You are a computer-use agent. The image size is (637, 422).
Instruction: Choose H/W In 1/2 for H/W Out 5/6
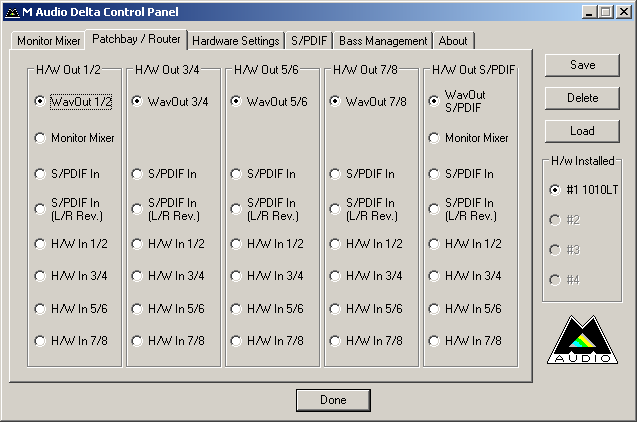[x=236, y=243]
